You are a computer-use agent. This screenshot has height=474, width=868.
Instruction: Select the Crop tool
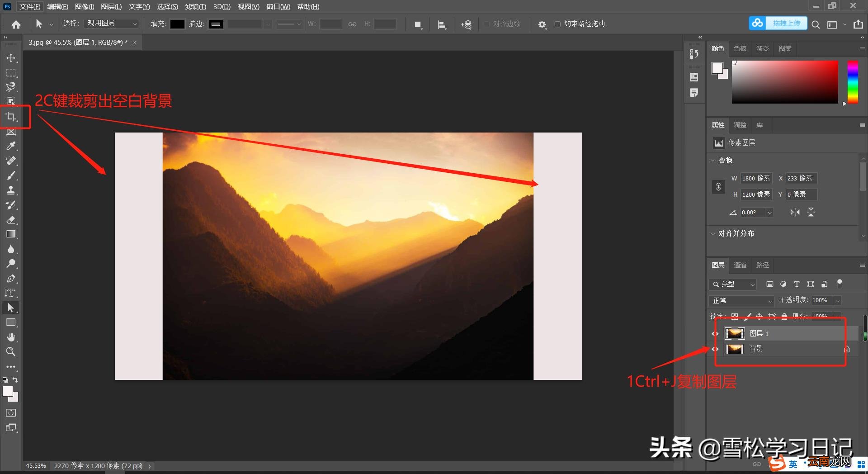click(x=11, y=117)
